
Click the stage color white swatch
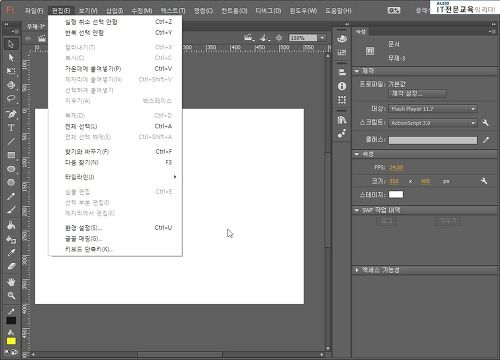tap(396, 194)
